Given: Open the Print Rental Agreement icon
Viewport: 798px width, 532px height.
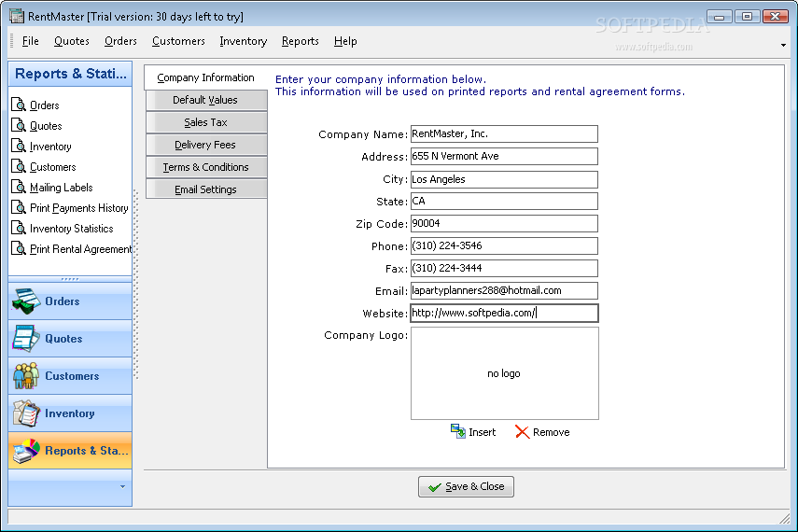Looking at the screenshot, I should 19,248.
